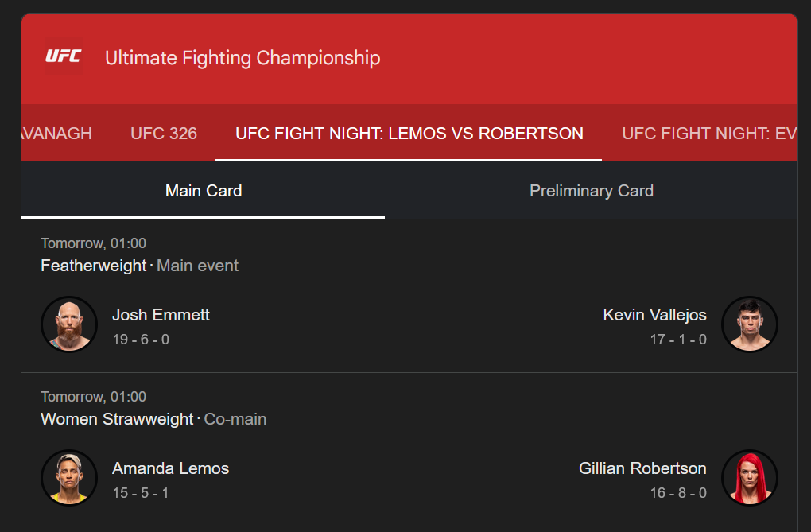Image resolution: width=811 pixels, height=532 pixels.
Task: Switch to the UFC 326 event tab
Action: [164, 134]
